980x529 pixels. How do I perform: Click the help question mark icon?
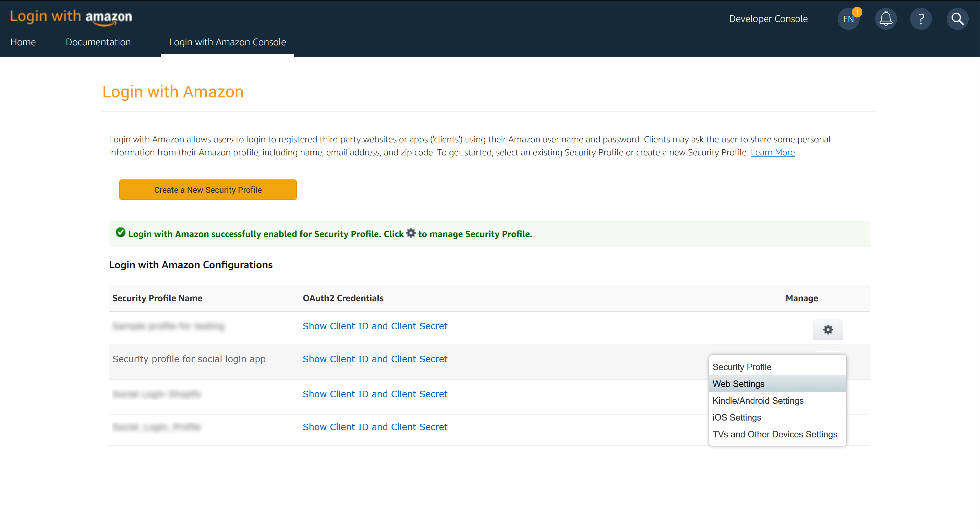[921, 19]
